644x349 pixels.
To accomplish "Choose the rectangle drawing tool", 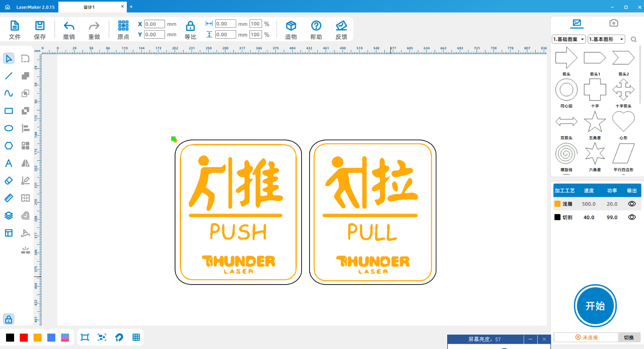I will (8, 111).
